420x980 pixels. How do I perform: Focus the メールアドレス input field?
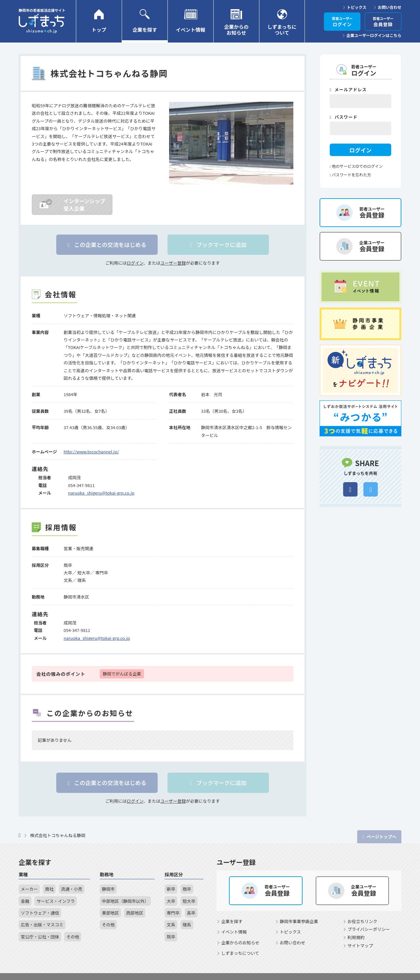[x=360, y=101]
